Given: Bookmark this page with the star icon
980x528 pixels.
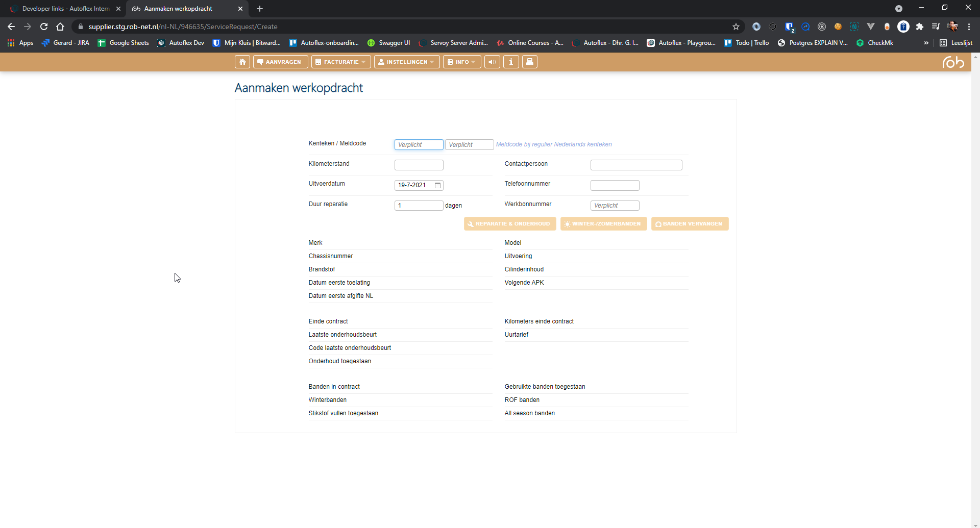Looking at the screenshot, I should point(736,27).
